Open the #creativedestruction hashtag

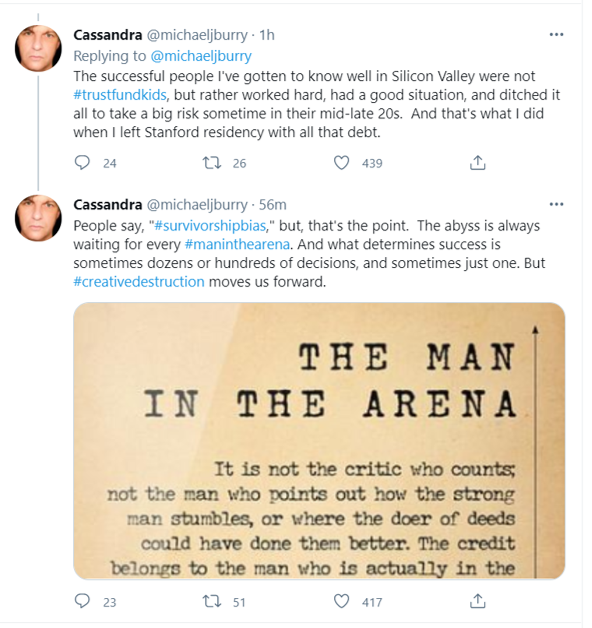(x=139, y=282)
